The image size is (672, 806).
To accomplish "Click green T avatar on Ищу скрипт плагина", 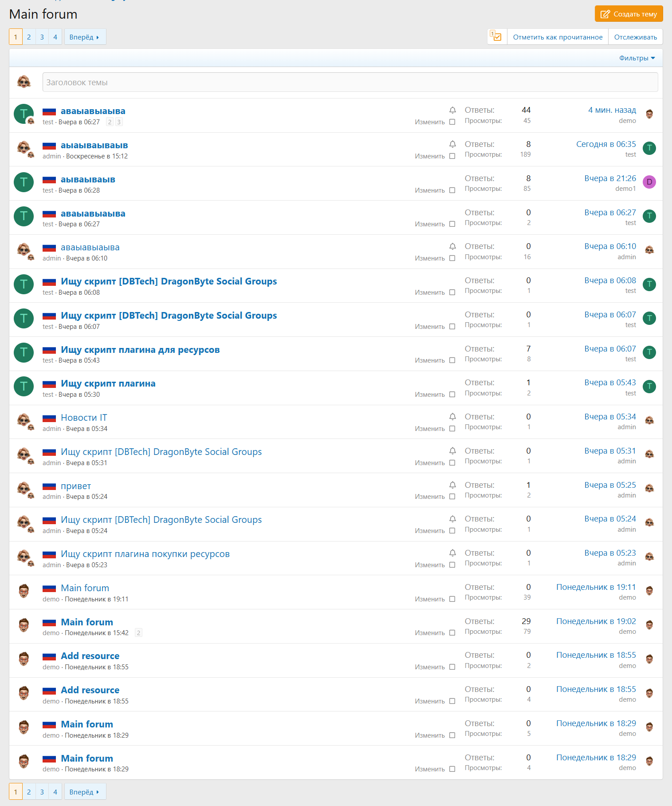I will tap(24, 387).
